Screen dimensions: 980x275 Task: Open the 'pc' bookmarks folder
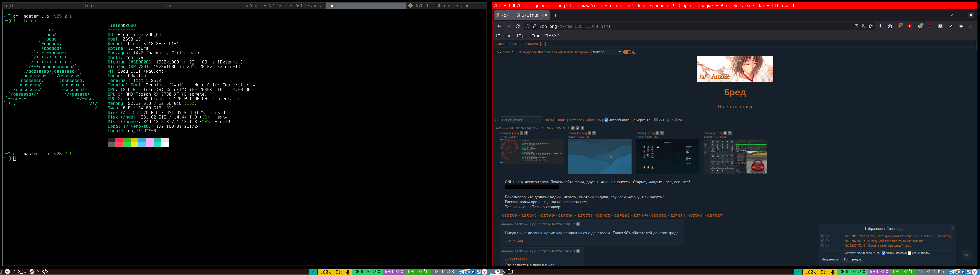click(522, 36)
